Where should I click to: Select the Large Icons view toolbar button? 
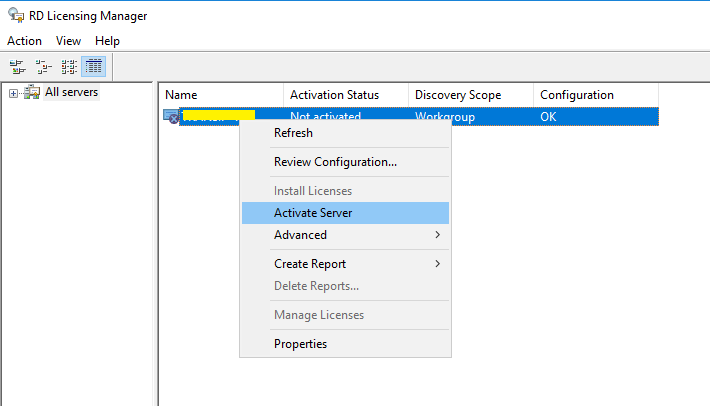tap(18, 67)
